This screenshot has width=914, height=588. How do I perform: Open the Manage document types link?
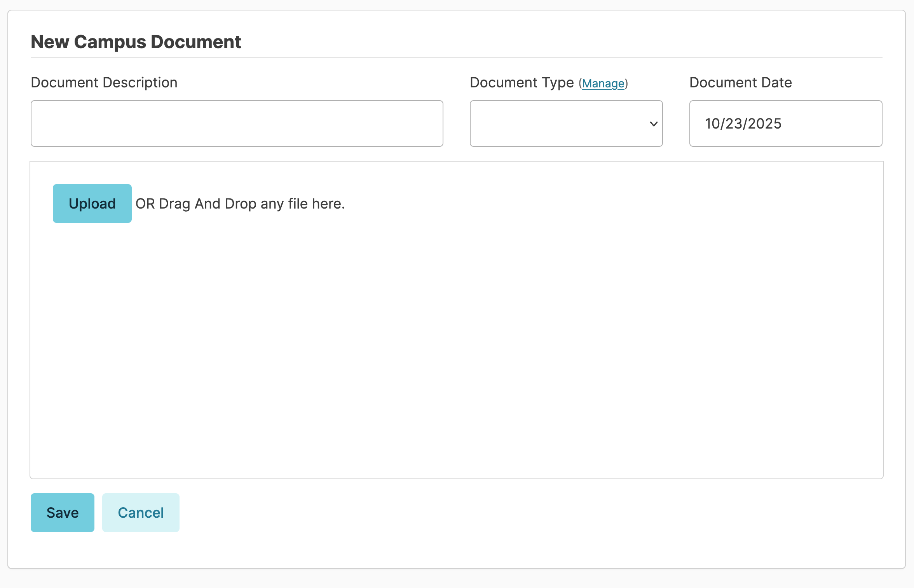click(x=603, y=84)
